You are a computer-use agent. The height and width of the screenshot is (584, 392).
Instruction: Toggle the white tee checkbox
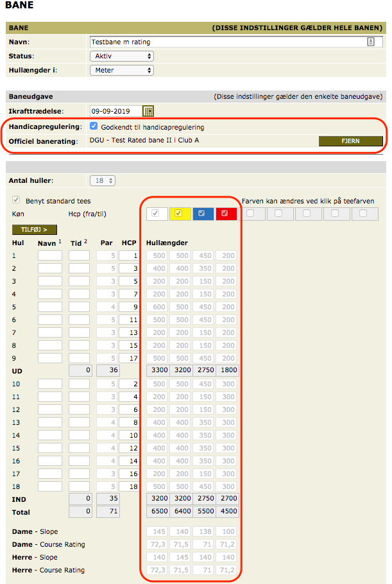click(x=156, y=213)
